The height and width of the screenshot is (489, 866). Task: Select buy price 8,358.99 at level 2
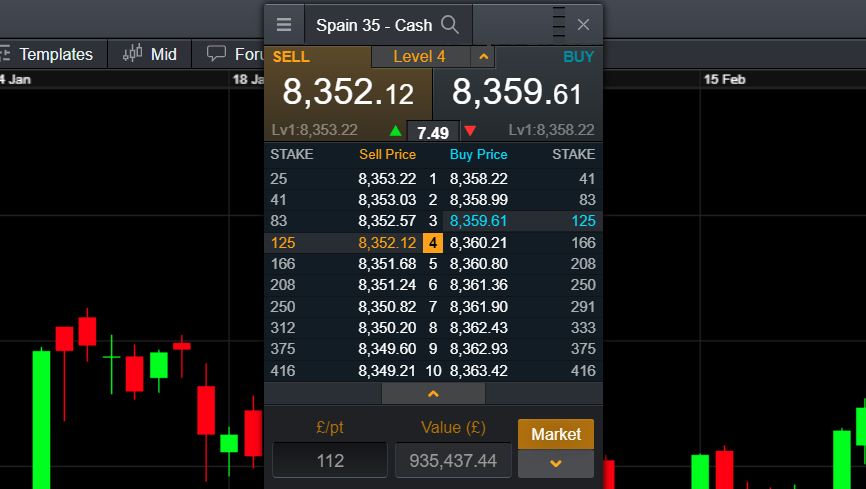pos(479,200)
